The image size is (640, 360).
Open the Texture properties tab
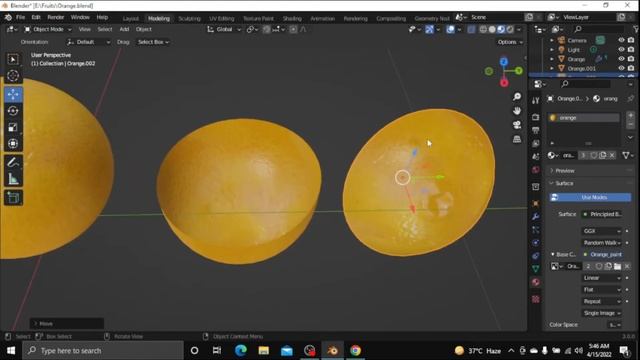click(536, 299)
